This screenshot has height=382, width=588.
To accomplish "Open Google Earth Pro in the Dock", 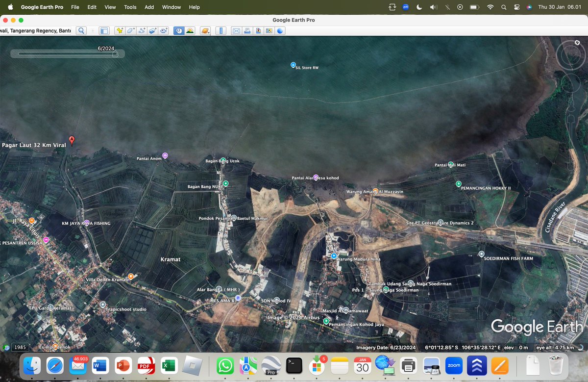I will (270, 365).
